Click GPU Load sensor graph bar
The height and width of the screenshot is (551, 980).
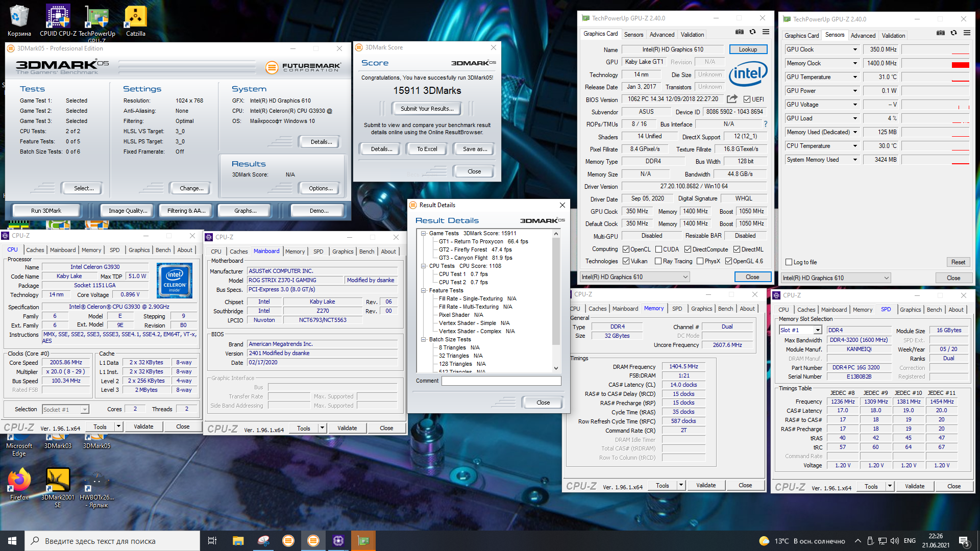coord(935,118)
